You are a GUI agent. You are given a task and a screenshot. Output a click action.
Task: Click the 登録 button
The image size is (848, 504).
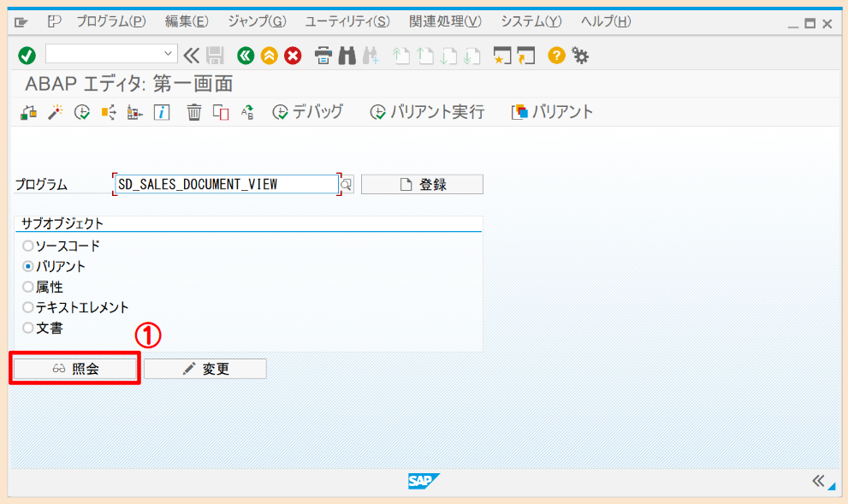coord(422,185)
